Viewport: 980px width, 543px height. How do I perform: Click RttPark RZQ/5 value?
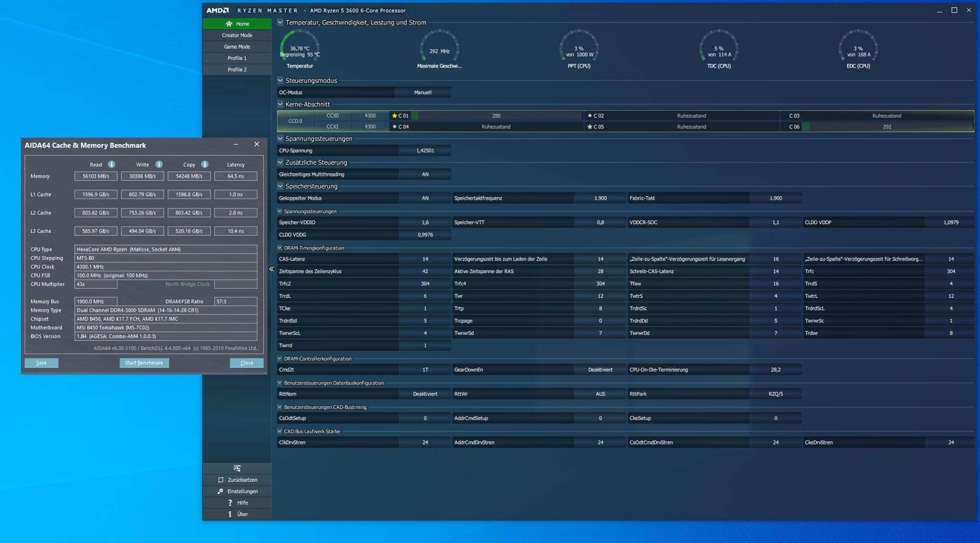click(776, 394)
